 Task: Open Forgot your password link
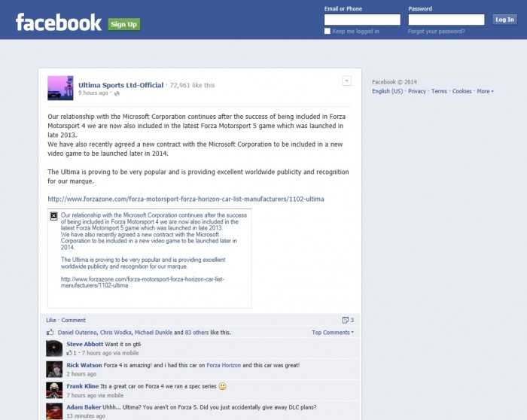click(436, 32)
